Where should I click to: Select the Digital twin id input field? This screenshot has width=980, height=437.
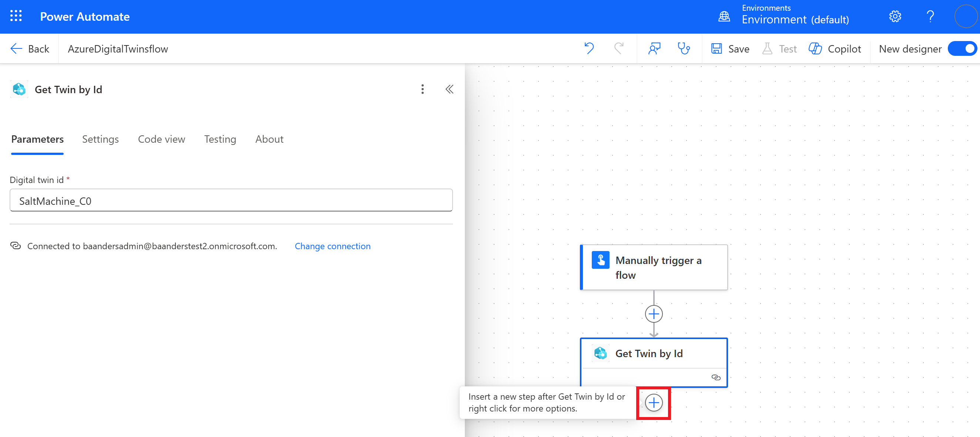[231, 200]
